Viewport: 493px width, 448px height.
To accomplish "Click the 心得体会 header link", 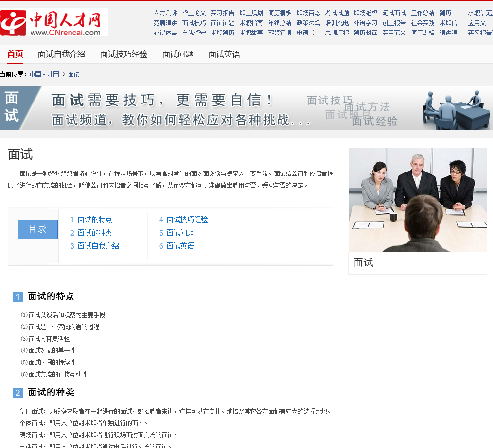I will 165,33.
